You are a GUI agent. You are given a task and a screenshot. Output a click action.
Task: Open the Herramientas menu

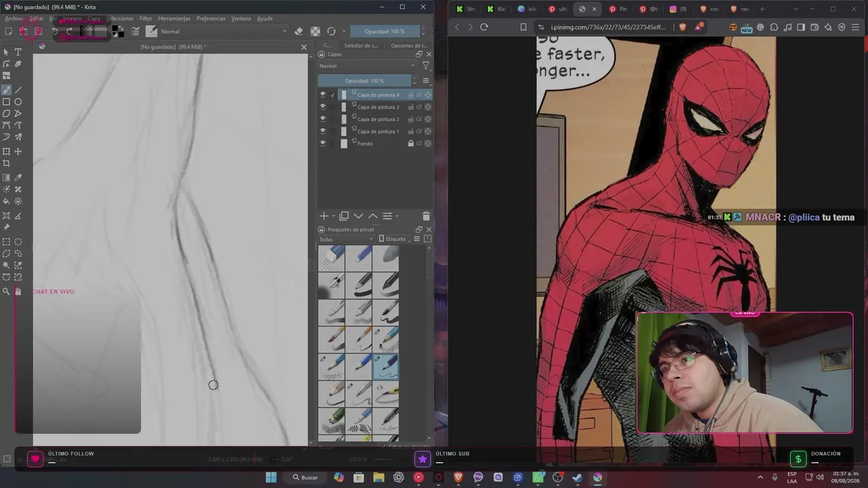click(174, 18)
